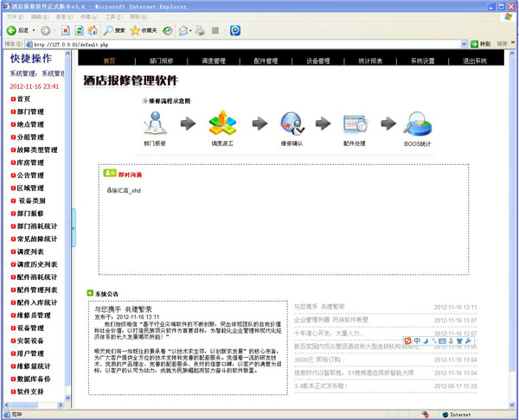The width and height of the screenshot is (519, 420).
Task: Open the 设备管理 top navigation tab
Action: [x=318, y=60]
